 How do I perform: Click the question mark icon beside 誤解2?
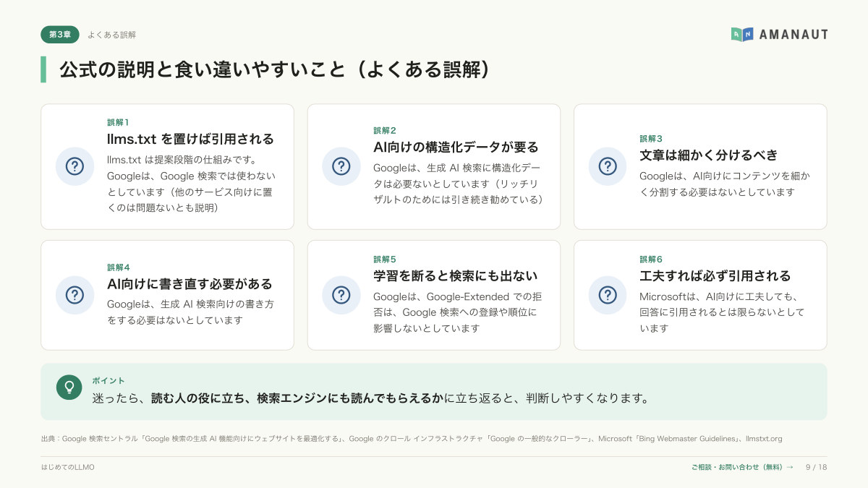pyautogui.click(x=341, y=166)
